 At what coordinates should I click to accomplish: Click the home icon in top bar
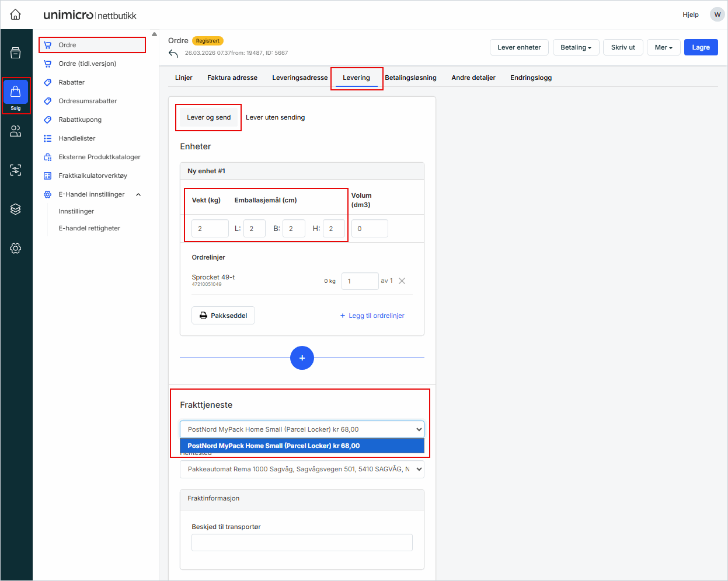click(16, 15)
